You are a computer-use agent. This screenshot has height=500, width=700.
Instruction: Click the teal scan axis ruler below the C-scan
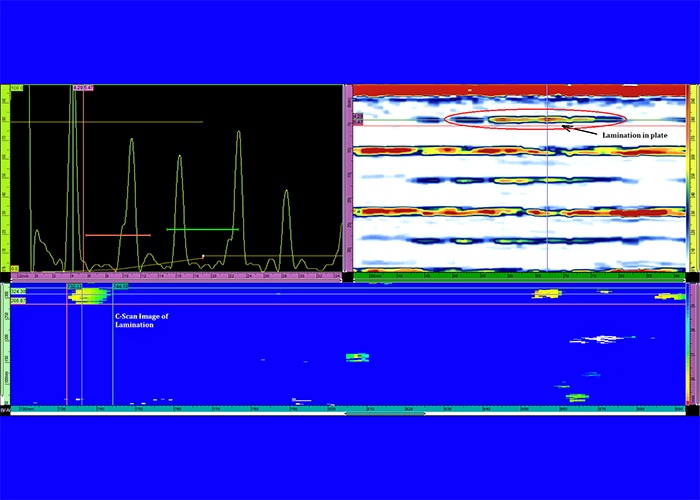coord(348,408)
